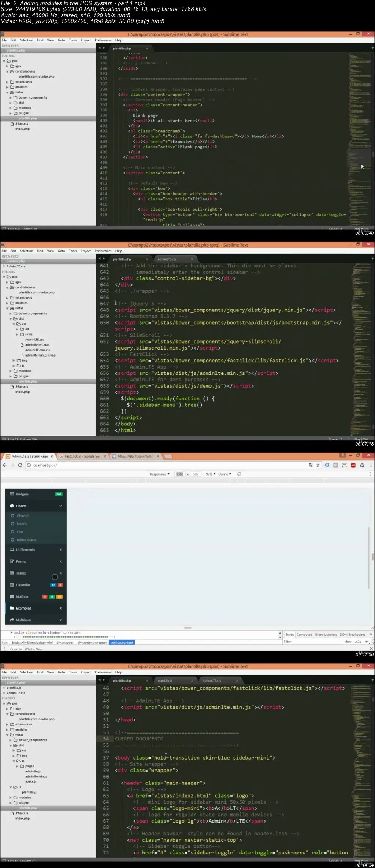Screen dimensions: 375x868
Task: Switch to the Computed tab in DevTools
Action: tap(304, 635)
